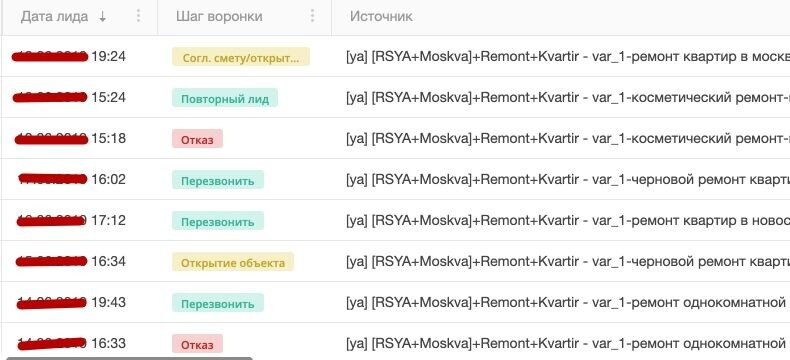Open source text in the 15:24 row
790x360 pixels.
pyautogui.click(x=568, y=98)
